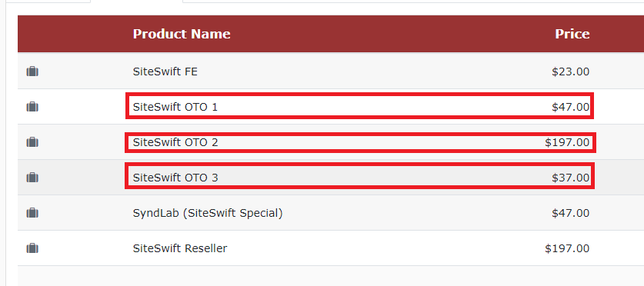Click the briefcase icon beside SiteSwift OTO 1

(x=32, y=107)
